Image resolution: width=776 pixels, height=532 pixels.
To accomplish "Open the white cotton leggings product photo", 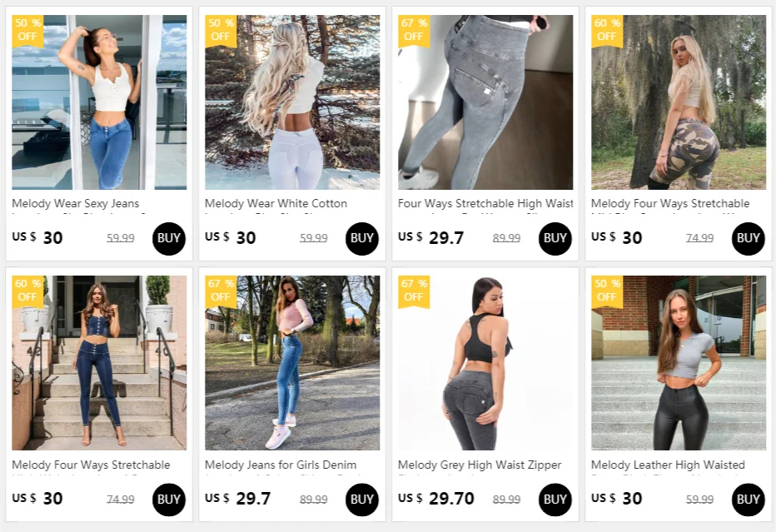I will (292, 102).
